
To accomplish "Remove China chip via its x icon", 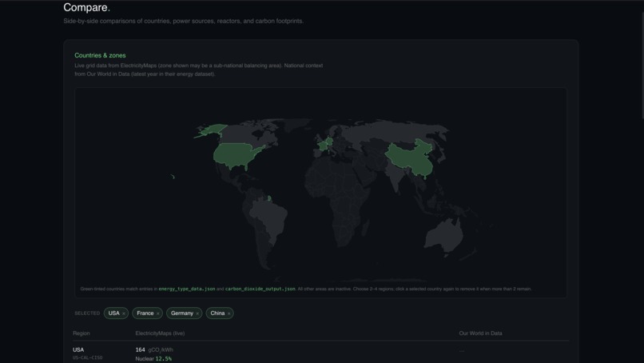I will 229,313.
